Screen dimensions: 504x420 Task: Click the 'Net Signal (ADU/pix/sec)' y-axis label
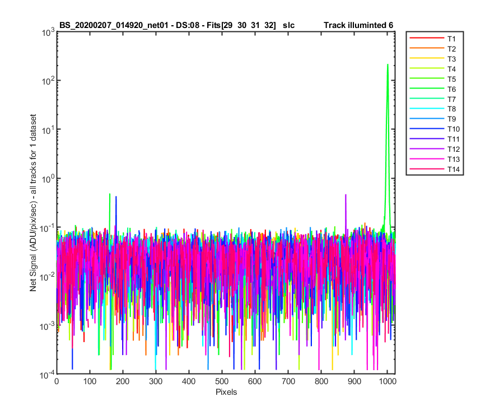(x=33, y=203)
